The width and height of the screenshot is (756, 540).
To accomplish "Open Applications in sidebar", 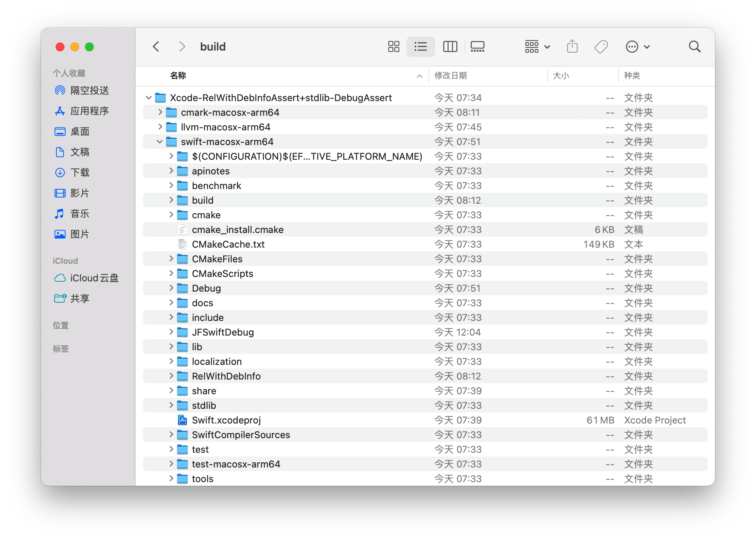I will pos(89,111).
